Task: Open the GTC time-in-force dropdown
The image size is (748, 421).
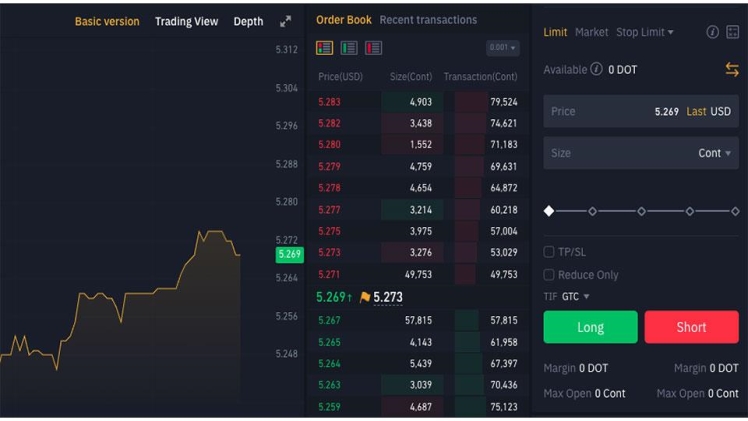Action: [x=575, y=297]
